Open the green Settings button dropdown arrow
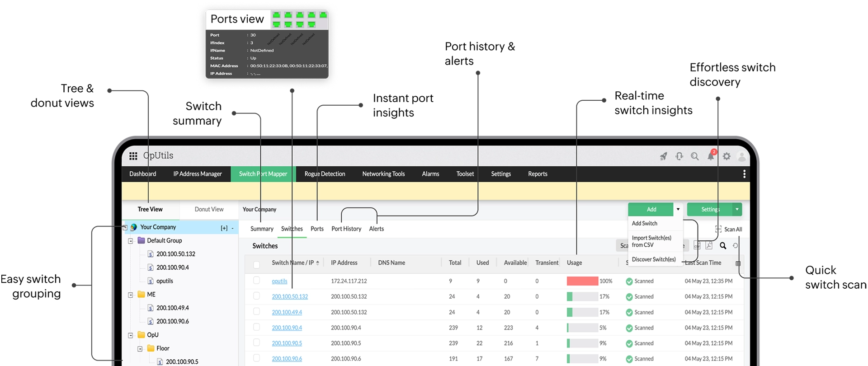Image resolution: width=868 pixels, height=366 pixels. coord(737,209)
